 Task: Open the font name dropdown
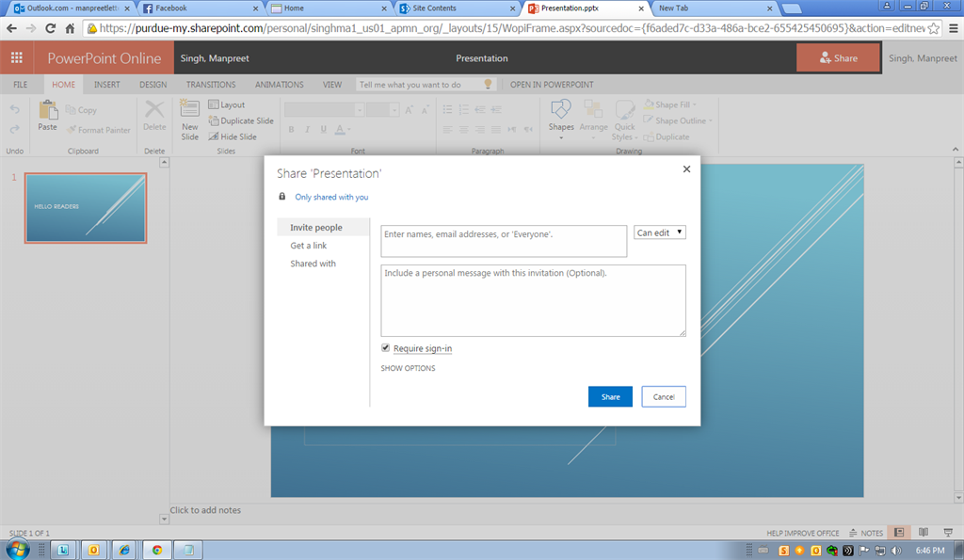359,110
